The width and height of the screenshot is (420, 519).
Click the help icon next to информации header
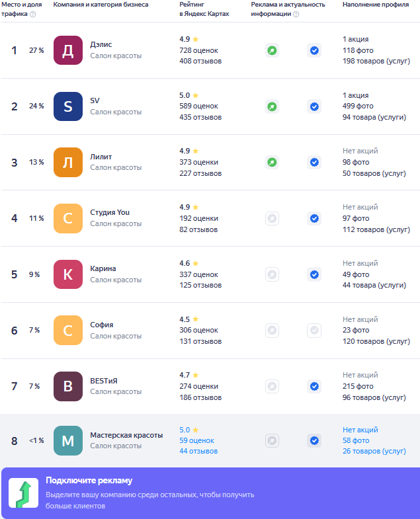[296, 14]
